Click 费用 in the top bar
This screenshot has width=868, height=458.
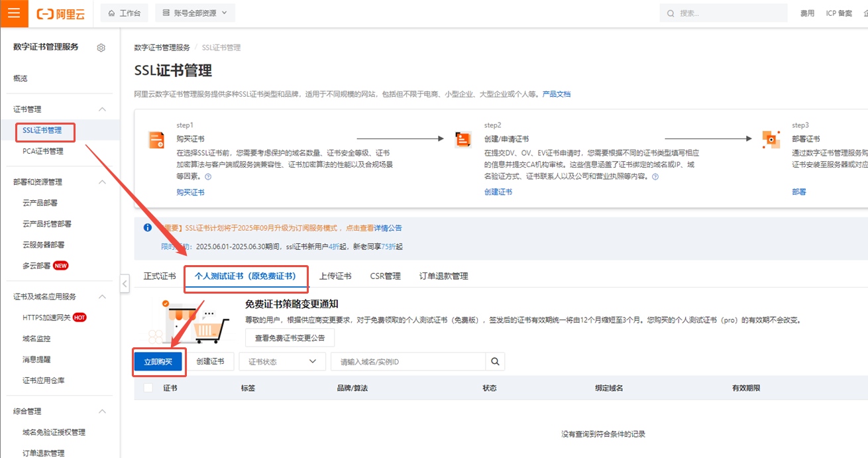coord(807,13)
